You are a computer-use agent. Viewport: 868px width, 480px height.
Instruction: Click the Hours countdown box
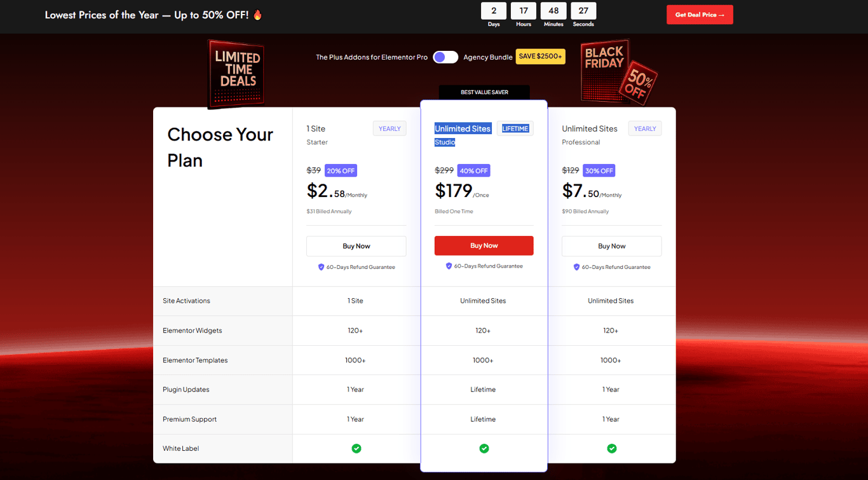(x=524, y=11)
